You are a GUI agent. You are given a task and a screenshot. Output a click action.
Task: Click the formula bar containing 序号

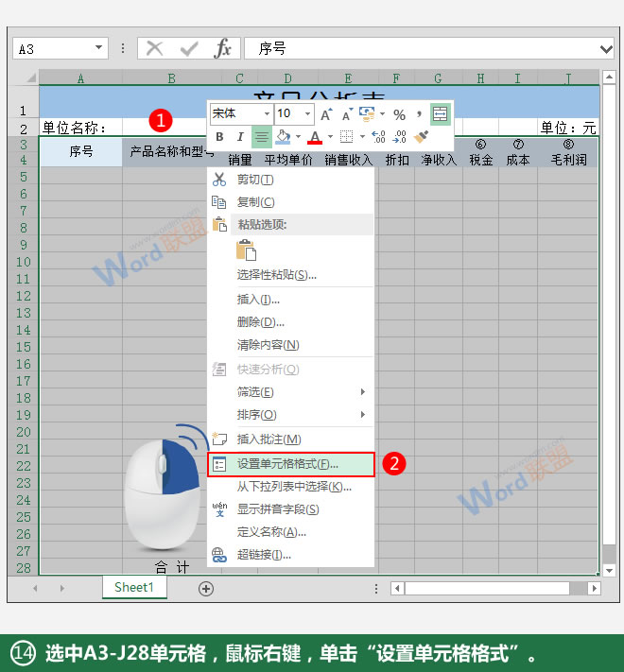tap(422, 48)
